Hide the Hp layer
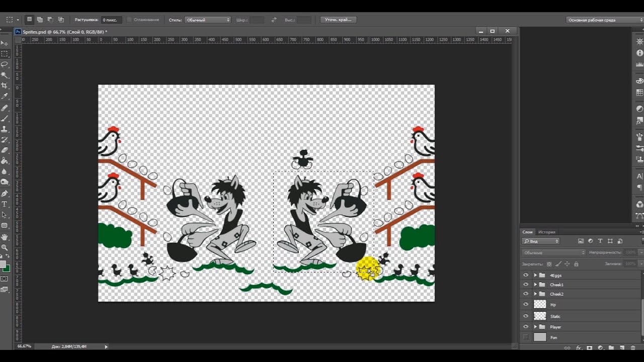The width and height of the screenshot is (644, 362). [526, 304]
